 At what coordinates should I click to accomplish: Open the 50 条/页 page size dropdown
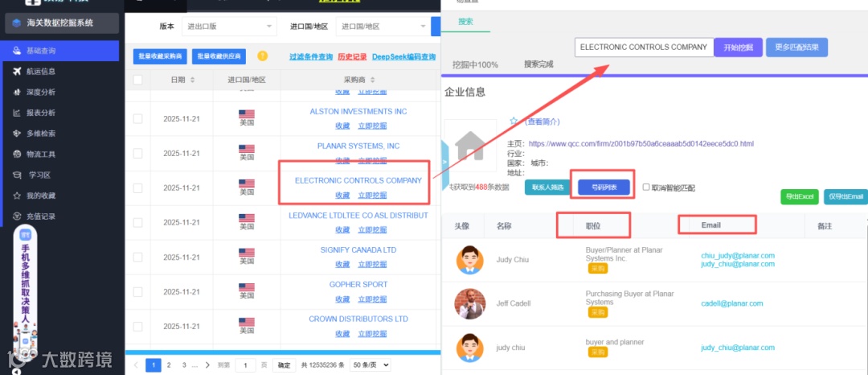(371, 365)
